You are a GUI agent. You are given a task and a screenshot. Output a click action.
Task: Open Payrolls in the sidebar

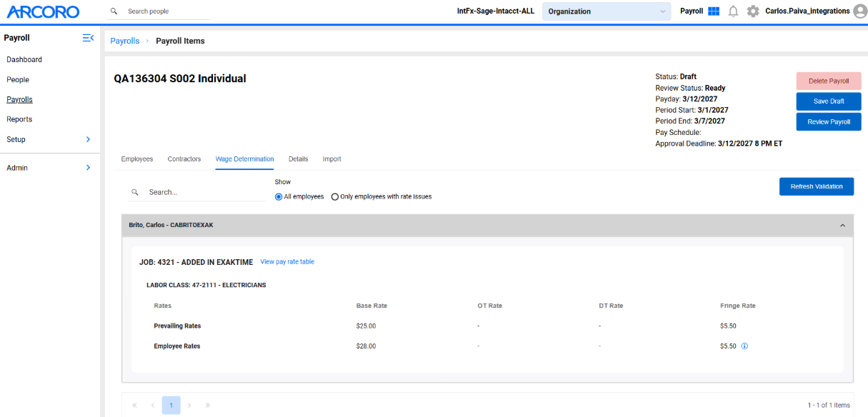(x=19, y=100)
